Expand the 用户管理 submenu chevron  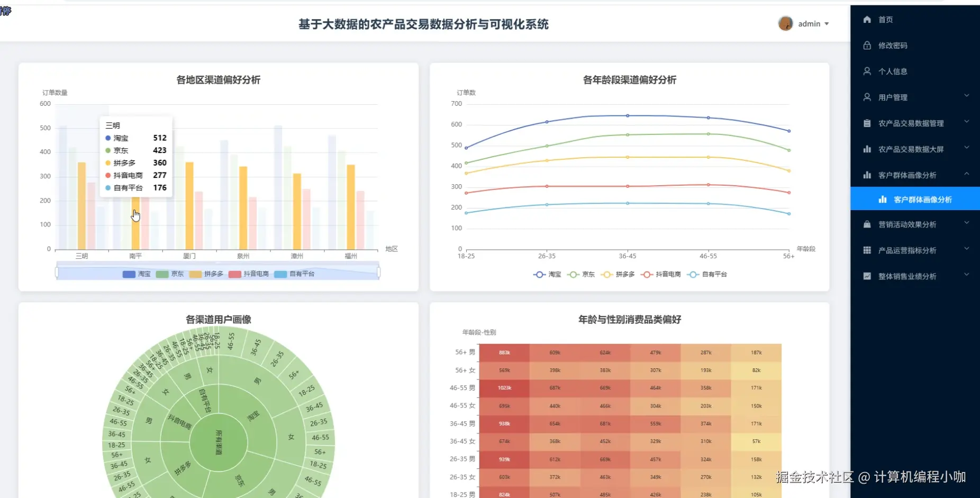pyautogui.click(x=966, y=96)
